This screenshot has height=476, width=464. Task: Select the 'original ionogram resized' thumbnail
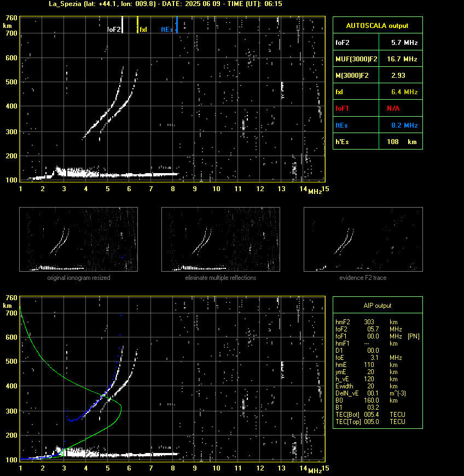(x=79, y=239)
